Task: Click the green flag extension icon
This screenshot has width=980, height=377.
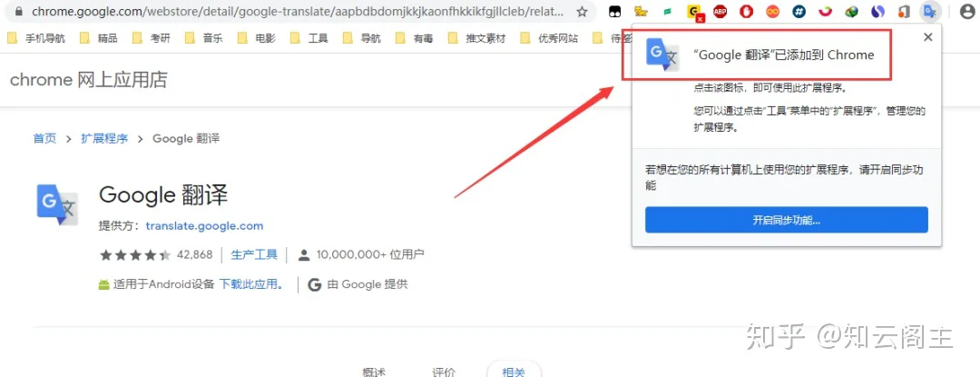Action: click(x=668, y=11)
